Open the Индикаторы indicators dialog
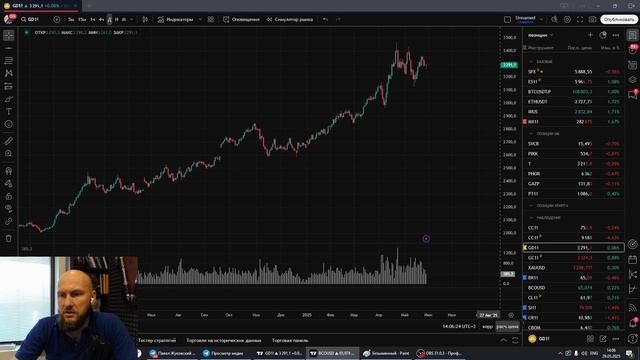The image size is (640, 360). (x=176, y=19)
